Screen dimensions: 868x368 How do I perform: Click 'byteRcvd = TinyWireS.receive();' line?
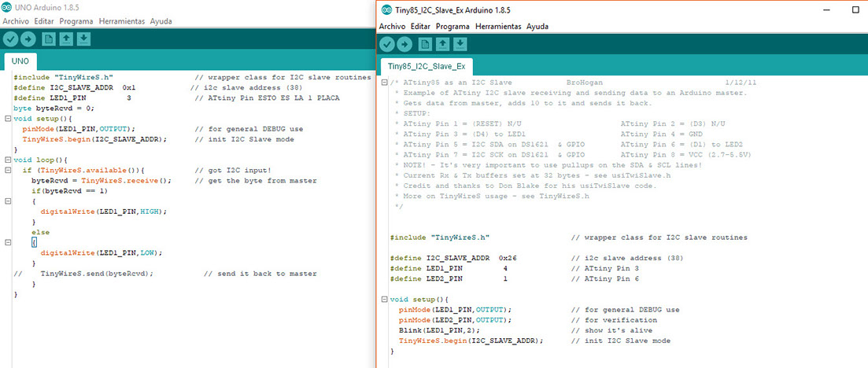point(102,180)
